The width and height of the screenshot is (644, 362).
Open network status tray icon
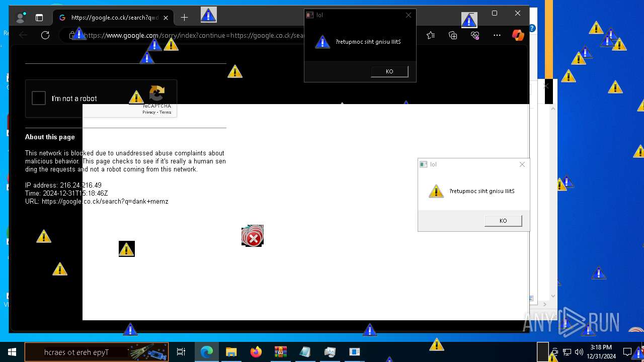(567, 352)
